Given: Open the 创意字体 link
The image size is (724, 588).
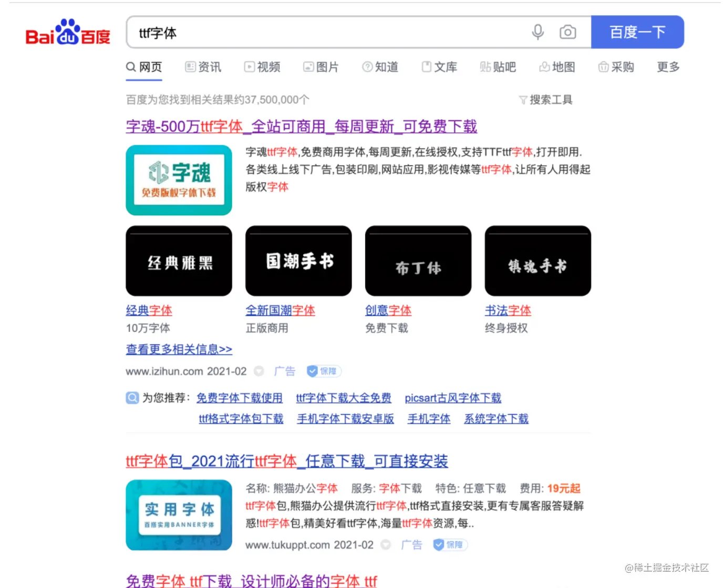Looking at the screenshot, I should [x=388, y=311].
